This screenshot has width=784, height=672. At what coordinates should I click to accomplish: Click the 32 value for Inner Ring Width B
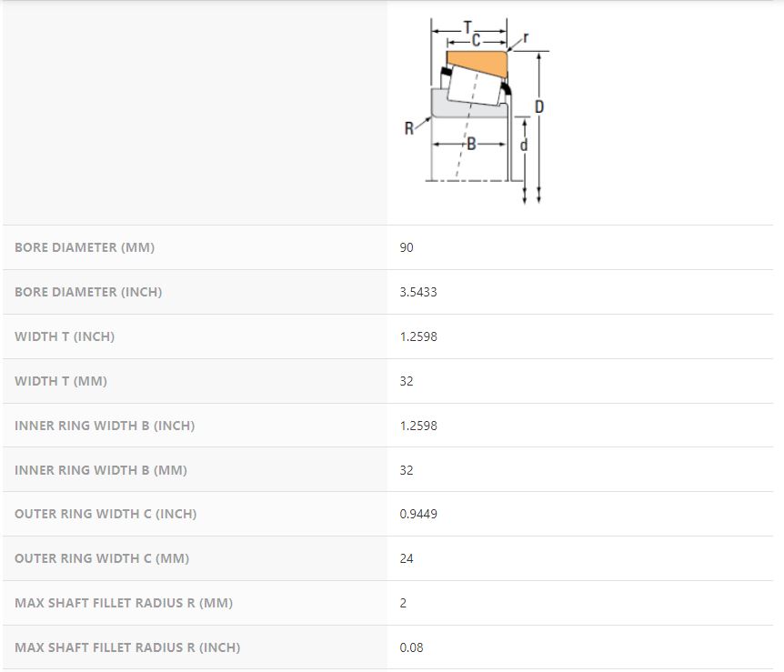(x=407, y=470)
